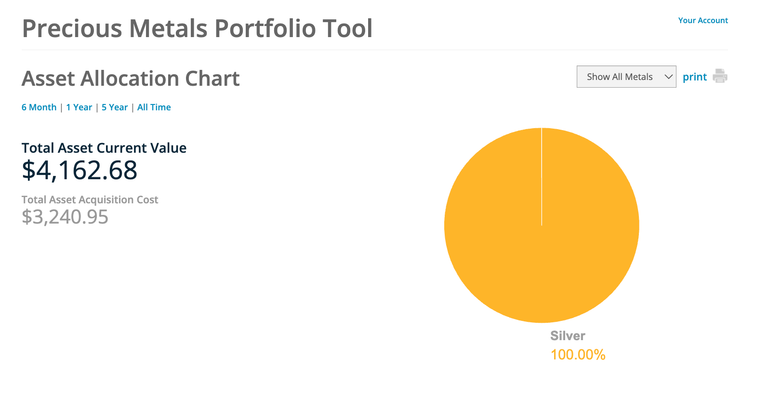The height and width of the screenshot is (397, 768).
Task: Choose the 5 Year time range
Action: click(115, 107)
